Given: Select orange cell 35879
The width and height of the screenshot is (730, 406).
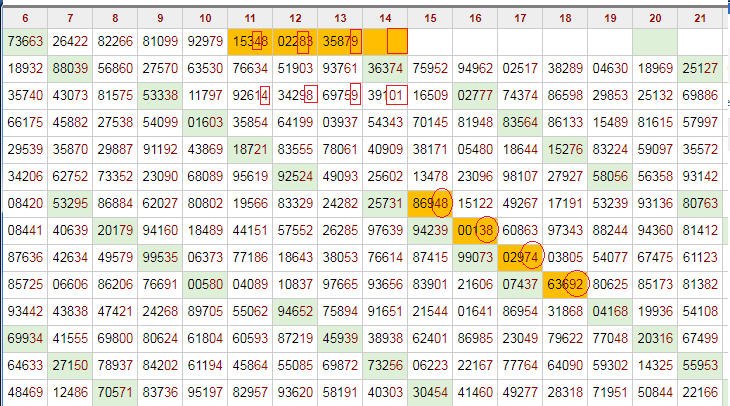Looking at the screenshot, I should 340,42.
